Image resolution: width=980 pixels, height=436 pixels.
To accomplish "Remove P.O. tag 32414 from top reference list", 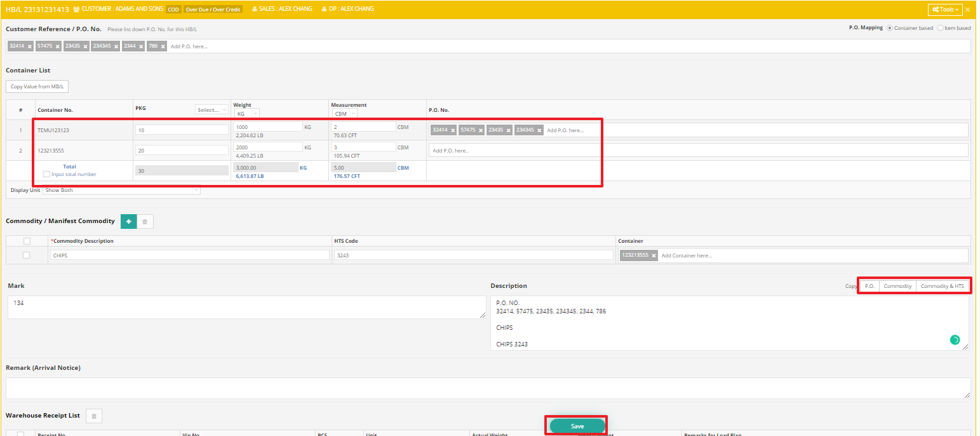I will [x=30, y=46].
